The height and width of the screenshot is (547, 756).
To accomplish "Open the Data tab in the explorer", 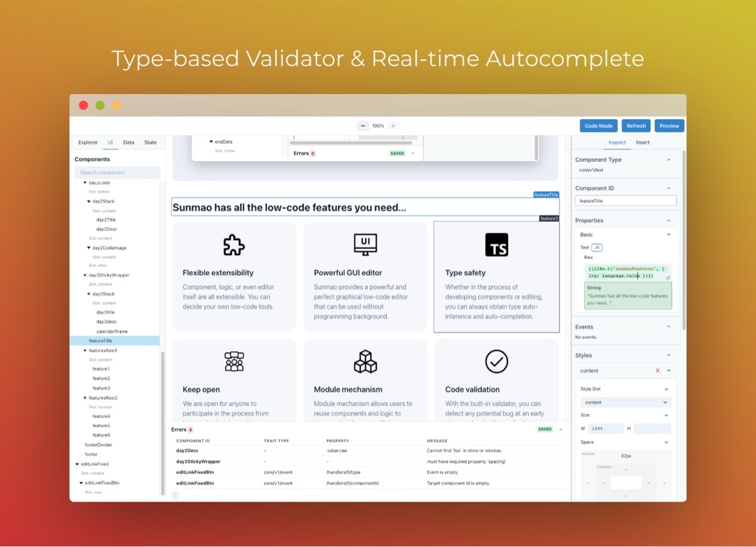I will click(x=129, y=142).
